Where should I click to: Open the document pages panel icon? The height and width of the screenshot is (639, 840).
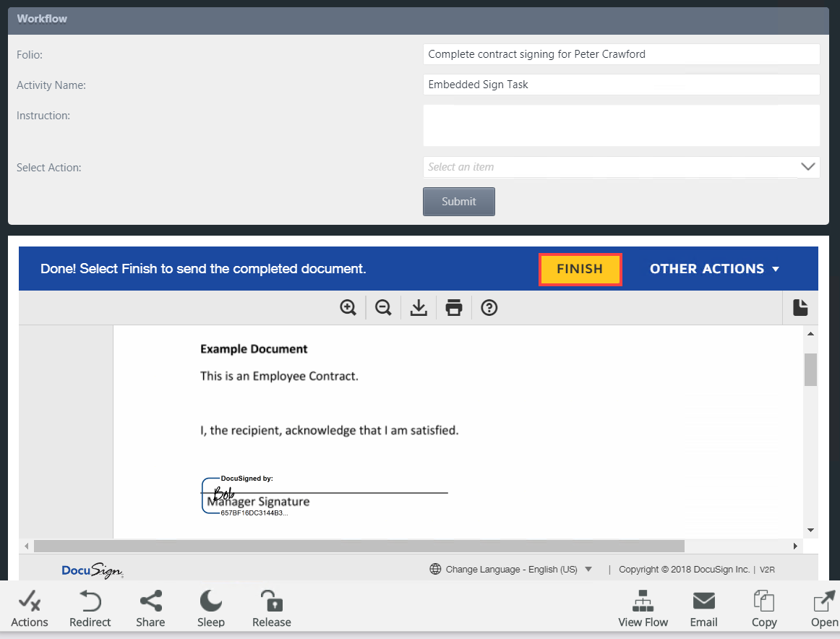pyautogui.click(x=800, y=307)
